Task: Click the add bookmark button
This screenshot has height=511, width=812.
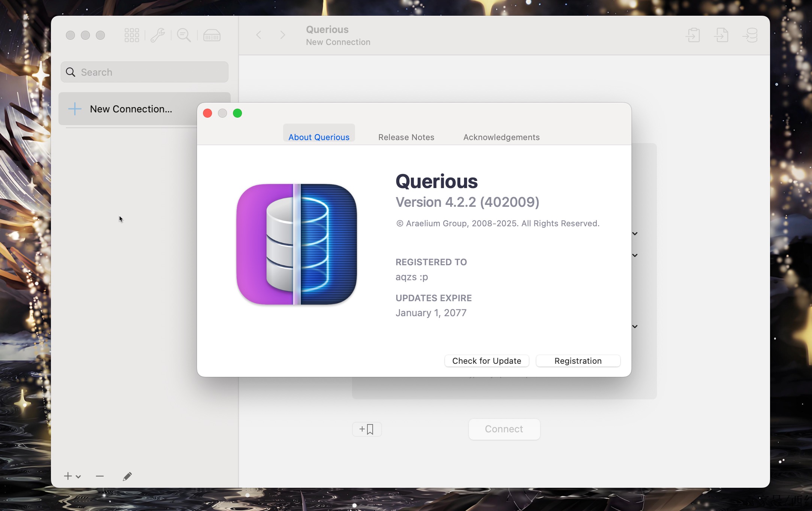Action: pyautogui.click(x=367, y=429)
